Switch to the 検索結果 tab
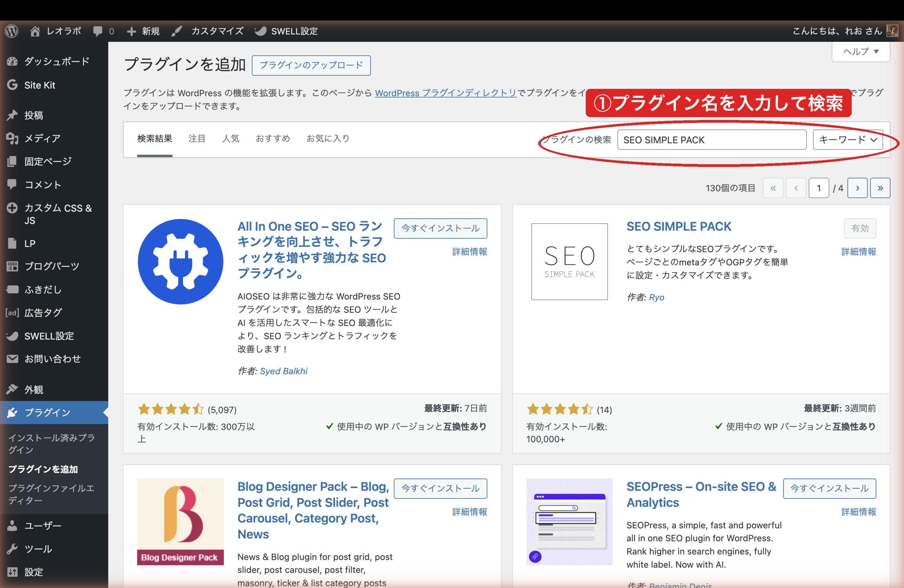The height and width of the screenshot is (588, 904). (155, 139)
